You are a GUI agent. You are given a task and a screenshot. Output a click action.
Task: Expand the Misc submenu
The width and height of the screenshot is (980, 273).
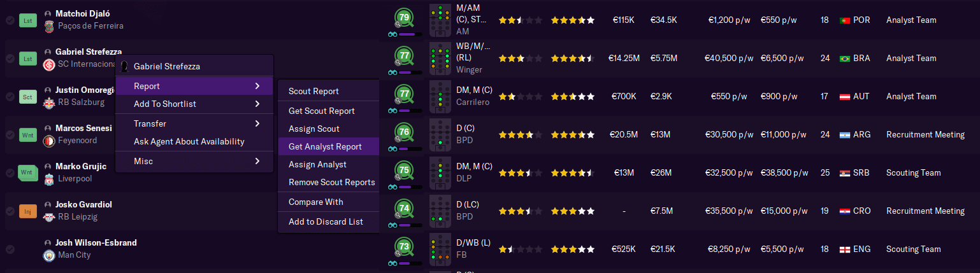(194, 161)
